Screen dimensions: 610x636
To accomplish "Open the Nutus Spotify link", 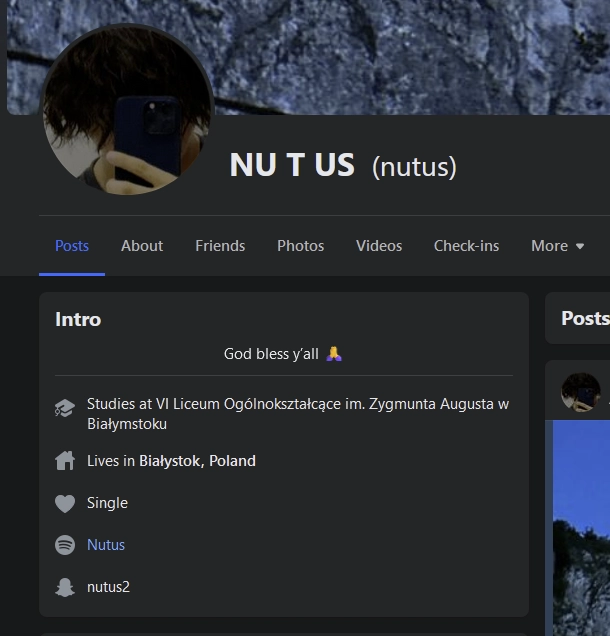I will pos(106,545).
